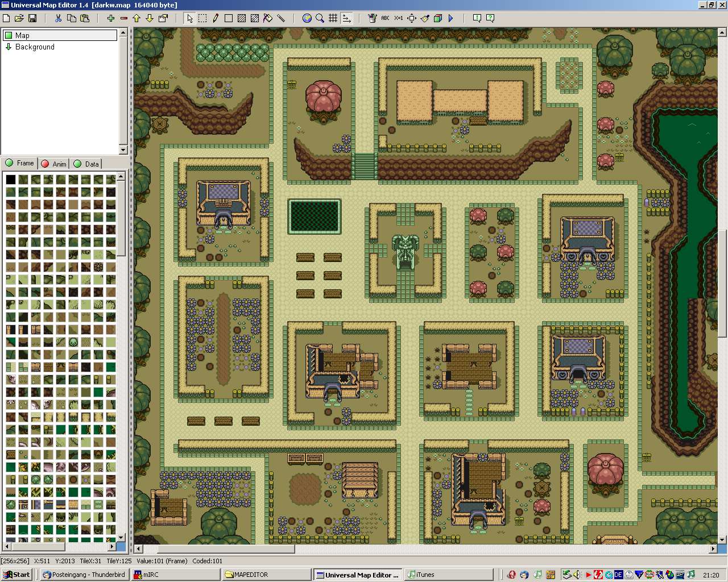Viewport: 728px width, 582px height.
Task: Click the rectangular selection marquee tool
Action: coord(202,18)
